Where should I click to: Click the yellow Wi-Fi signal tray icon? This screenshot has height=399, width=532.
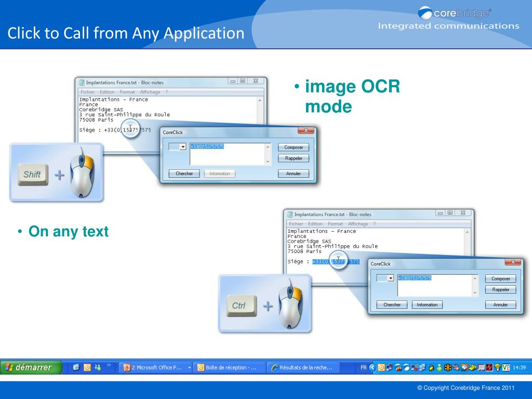[x=498, y=367]
